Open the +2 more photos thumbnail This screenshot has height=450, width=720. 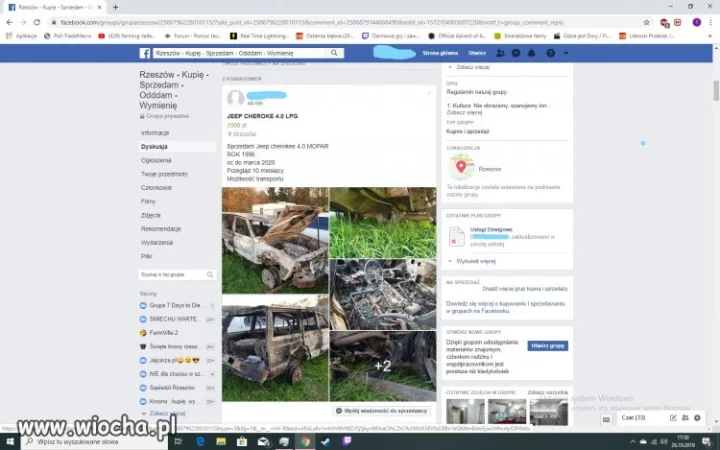pos(383,366)
